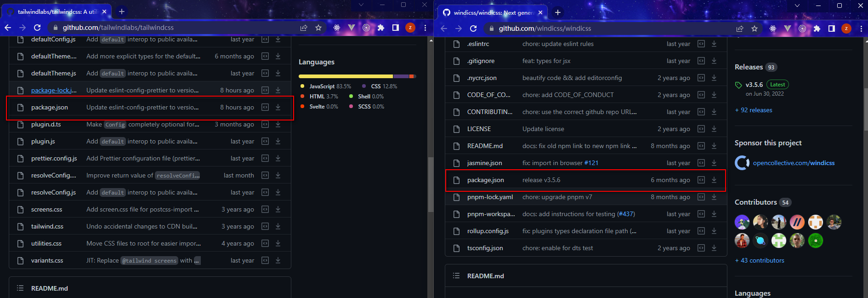Screen dimensions: 868x298
Task: Open extensions puzzle icon in right browser
Action: coord(817,29)
